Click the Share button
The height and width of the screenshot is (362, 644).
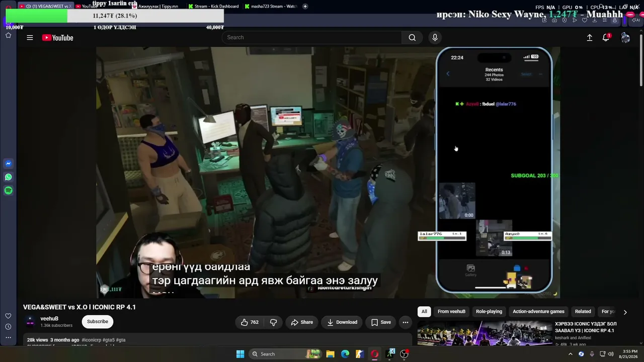pyautogui.click(x=301, y=322)
